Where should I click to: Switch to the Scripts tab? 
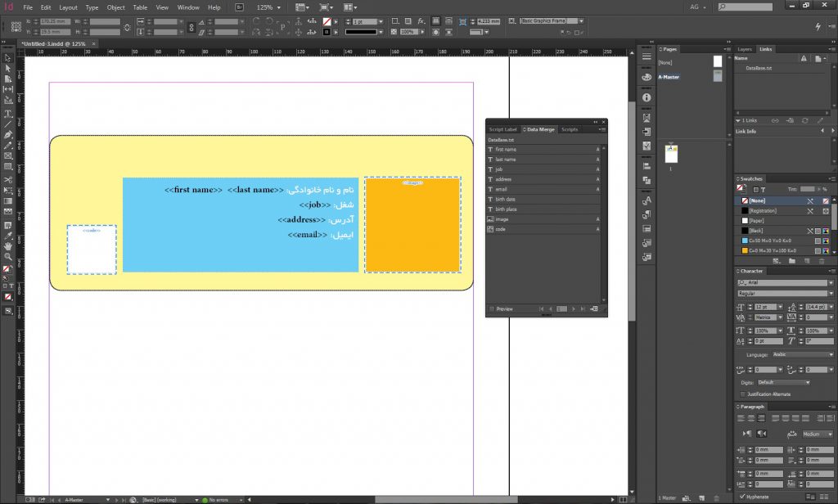[x=570, y=129]
